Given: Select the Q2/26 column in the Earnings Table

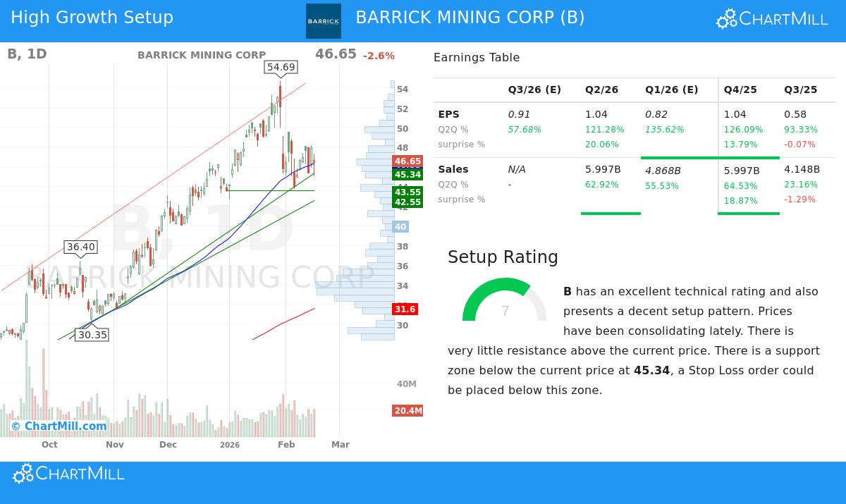Looking at the screenshot, I should pyautogui.click(x=601, y=90).
